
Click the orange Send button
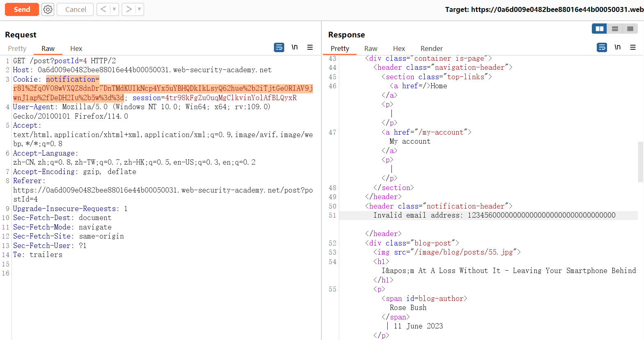tap(22, 9)
